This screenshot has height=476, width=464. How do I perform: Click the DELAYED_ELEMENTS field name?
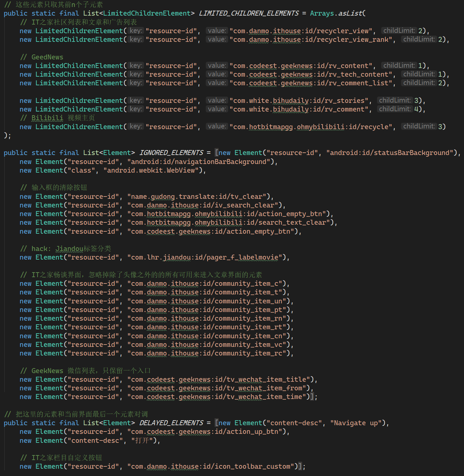pyautogui.click(x=171, y=423)
